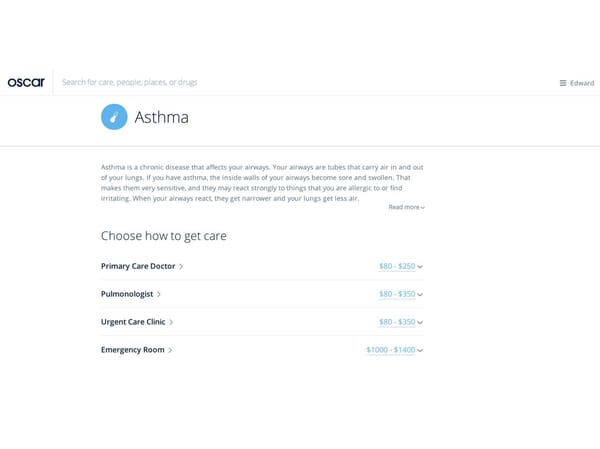This screenshot has width=600, height=449.
Task: Click the arrow next to Pulmonologist
Action: 159,294
